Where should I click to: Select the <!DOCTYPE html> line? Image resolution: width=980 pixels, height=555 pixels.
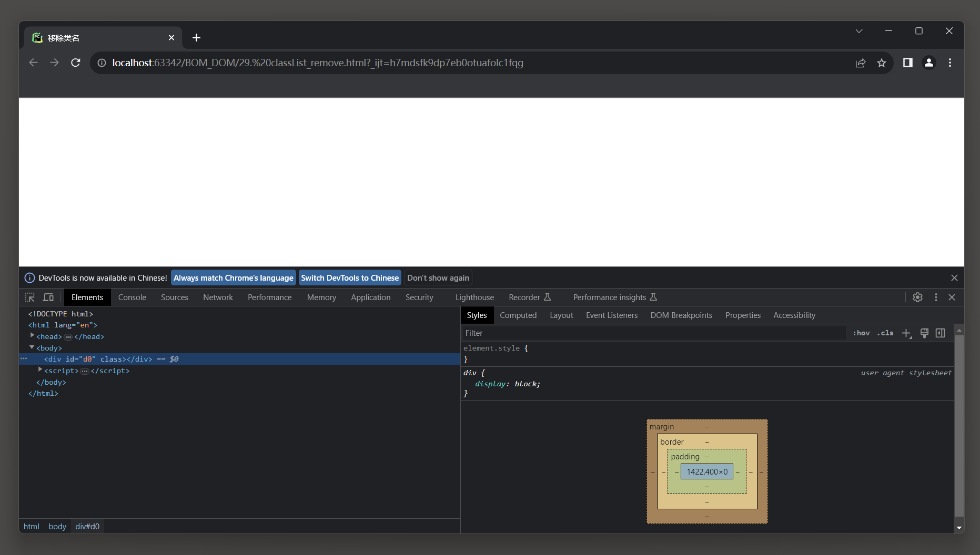[60, 314]
